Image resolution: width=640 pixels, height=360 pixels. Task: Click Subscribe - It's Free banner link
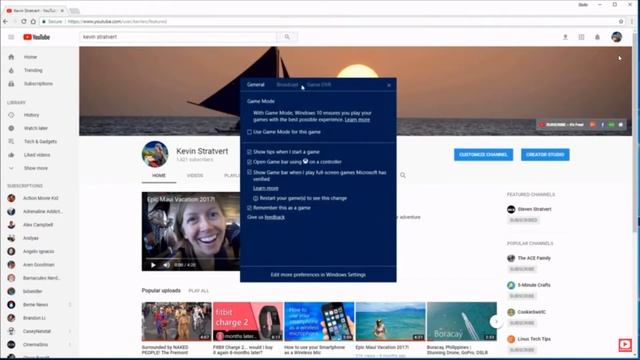coord(562,125)
